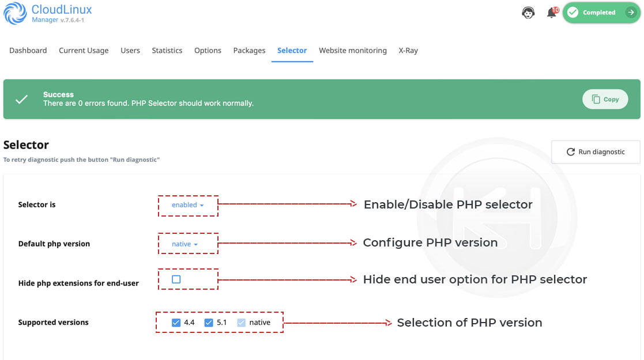Uncheck the 4.4 supported version checkbox

coord(176,323)
